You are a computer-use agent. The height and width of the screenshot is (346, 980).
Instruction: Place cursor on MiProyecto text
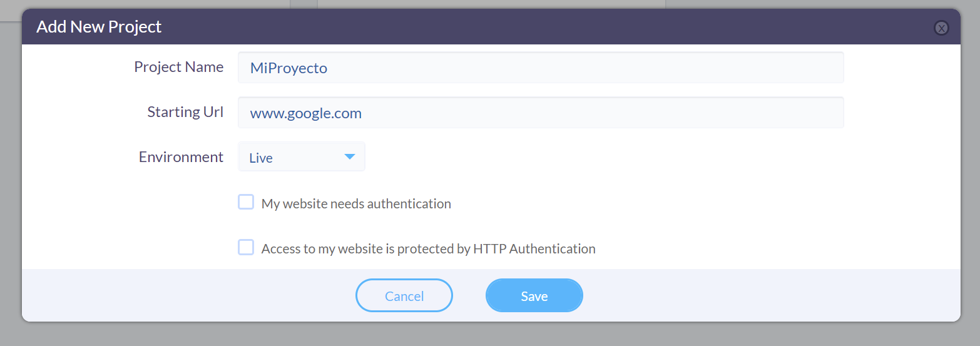[288, 68]
